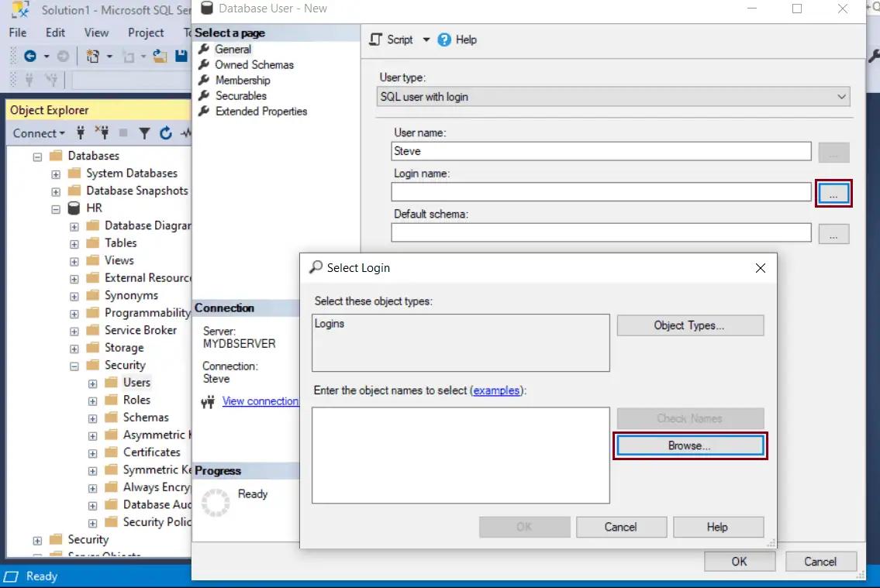The image size is (880, 588).
Task: Collapse the Security node in Object Explorer
Action: [74, 365]
